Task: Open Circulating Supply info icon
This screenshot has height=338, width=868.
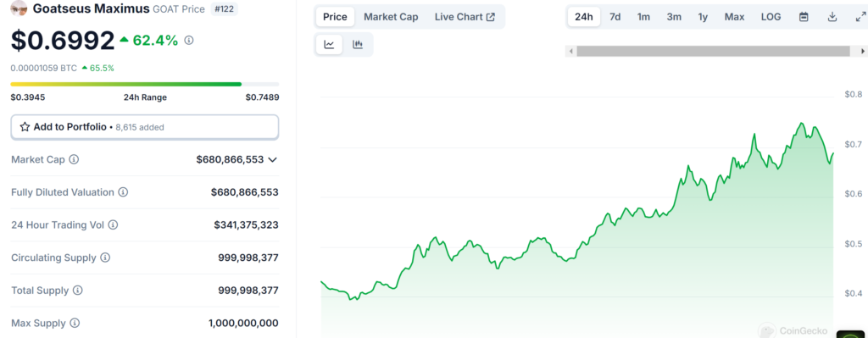Action: click(x=104, y=258)
